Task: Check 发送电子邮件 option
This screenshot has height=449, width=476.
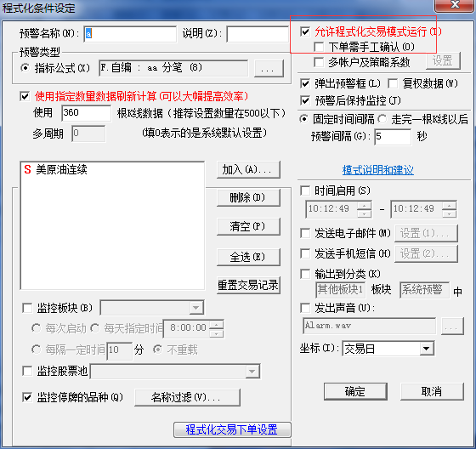Action: tap(305, 233)
